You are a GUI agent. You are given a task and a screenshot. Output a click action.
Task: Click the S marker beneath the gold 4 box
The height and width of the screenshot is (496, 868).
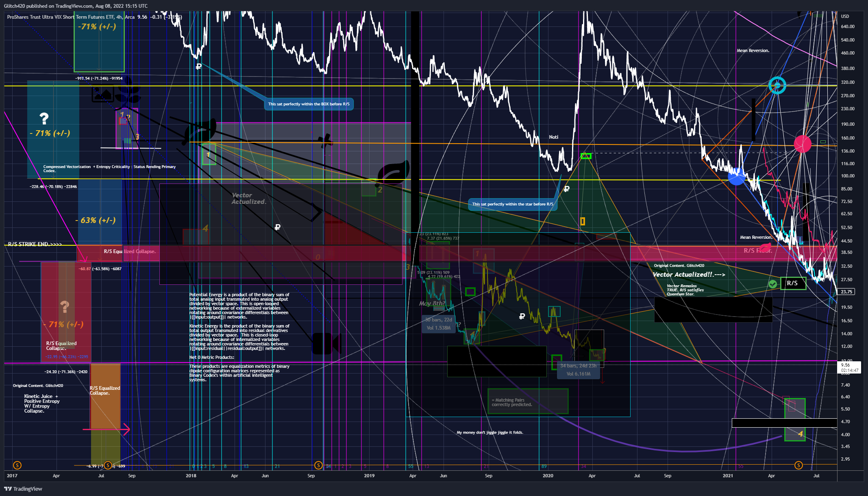[798, 465]
